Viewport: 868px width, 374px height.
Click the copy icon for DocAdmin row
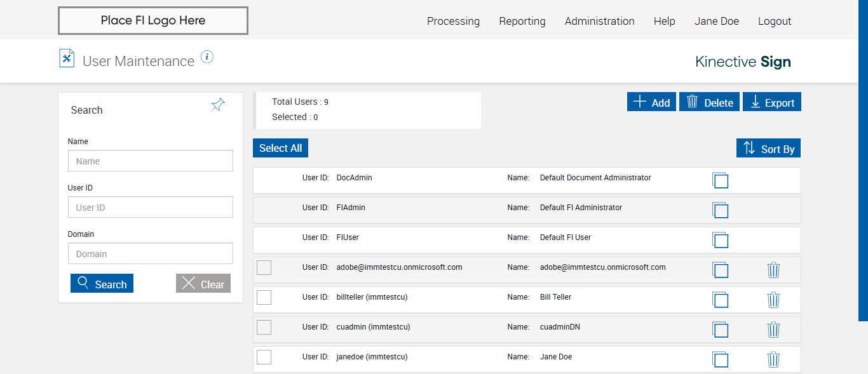coord(720,180)
